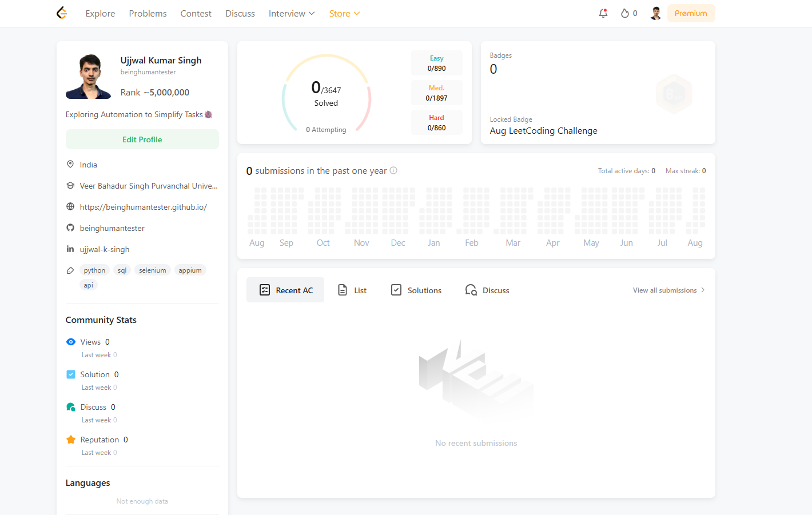The width and height of the screenshot is (812, 515).
Task: Switch to the Discuss tab in submissions panel
Action: click(x=487, y=290)
